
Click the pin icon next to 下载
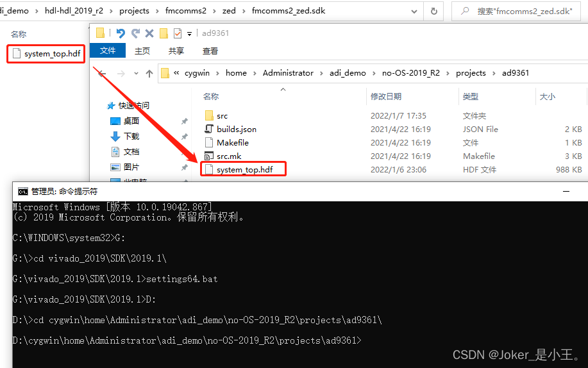pyautogui.click(x=185, y=137)
